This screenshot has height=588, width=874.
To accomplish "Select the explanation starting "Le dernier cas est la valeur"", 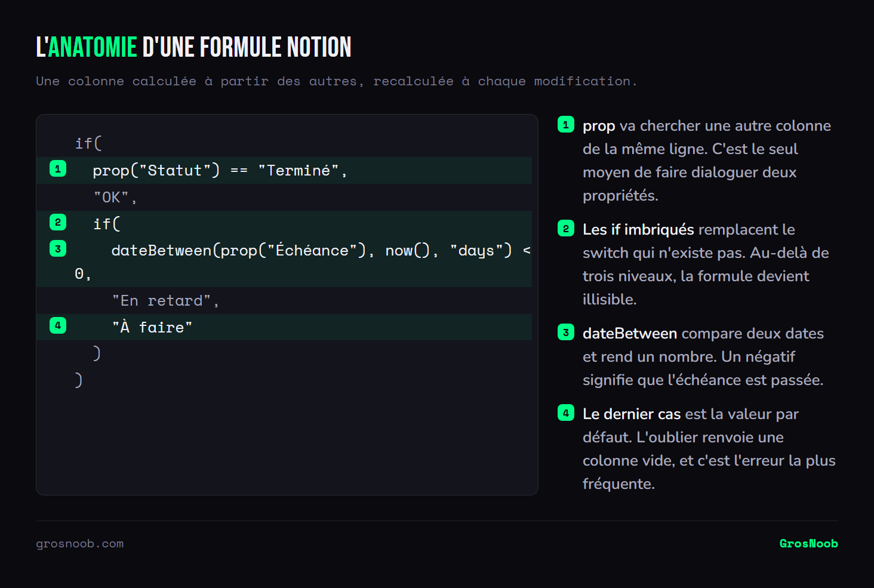I will (x=709, y=449).
